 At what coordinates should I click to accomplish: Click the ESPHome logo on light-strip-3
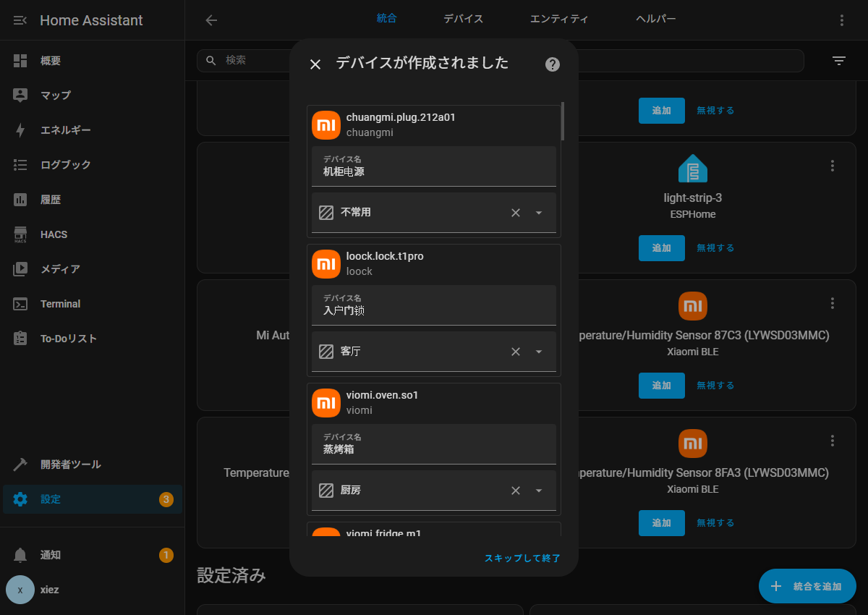(x=693, y=169)
